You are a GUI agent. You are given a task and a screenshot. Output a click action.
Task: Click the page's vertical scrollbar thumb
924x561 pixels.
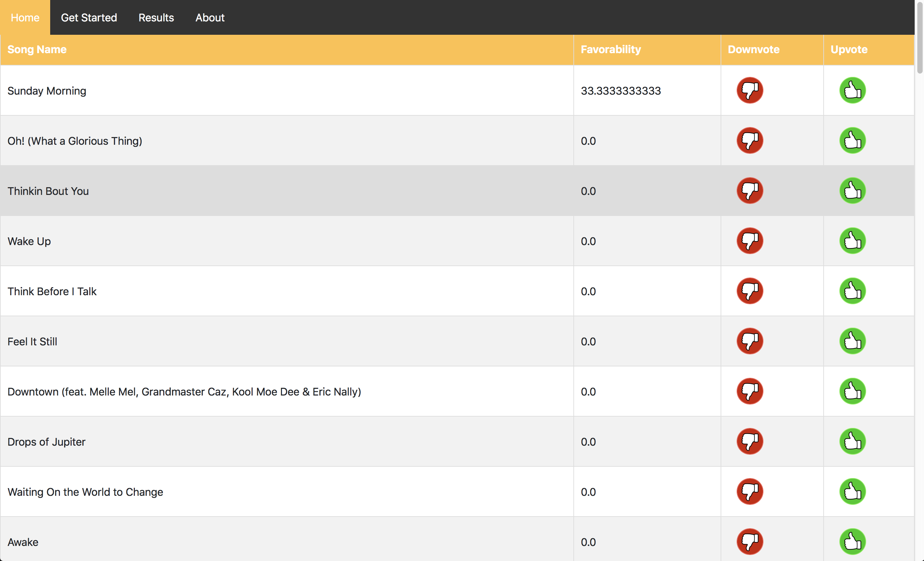tap(920, 37)
